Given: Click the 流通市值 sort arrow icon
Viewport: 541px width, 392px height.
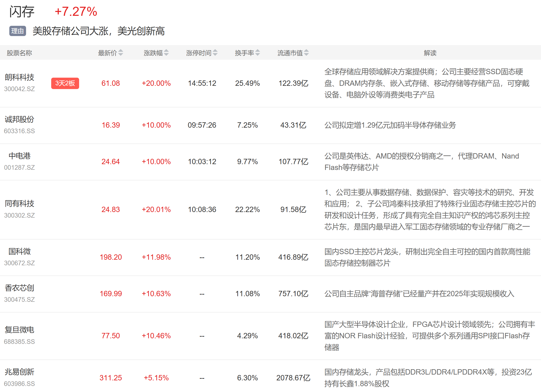Looking at the screenshot, I should point(306,52).
